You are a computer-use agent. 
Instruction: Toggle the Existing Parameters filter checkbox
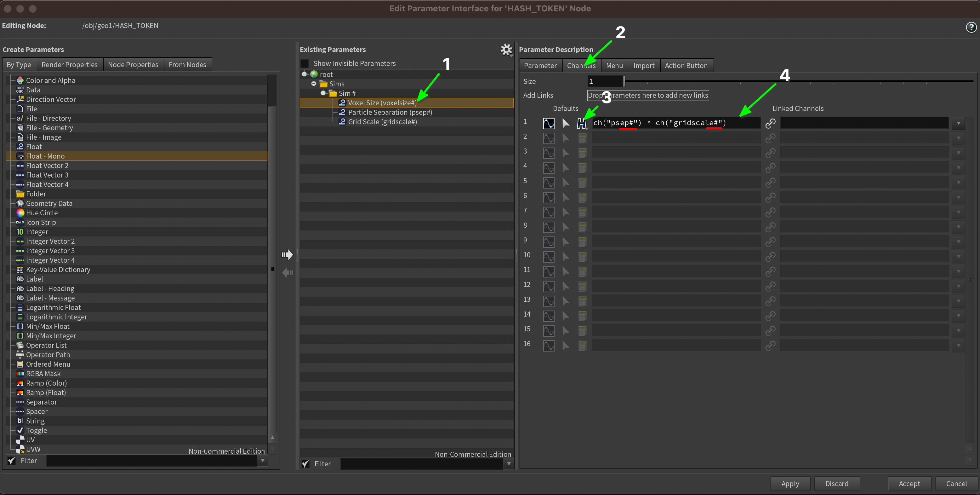[305, 464]
